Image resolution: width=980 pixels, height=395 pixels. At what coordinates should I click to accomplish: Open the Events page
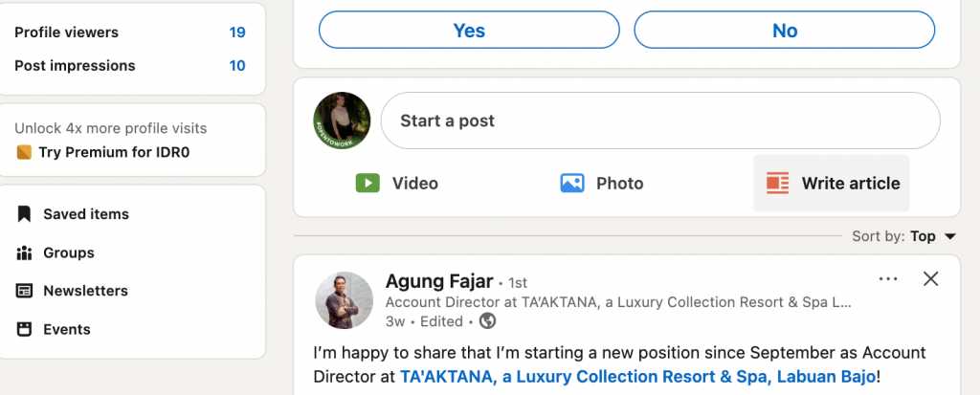[x=66, y=329]
